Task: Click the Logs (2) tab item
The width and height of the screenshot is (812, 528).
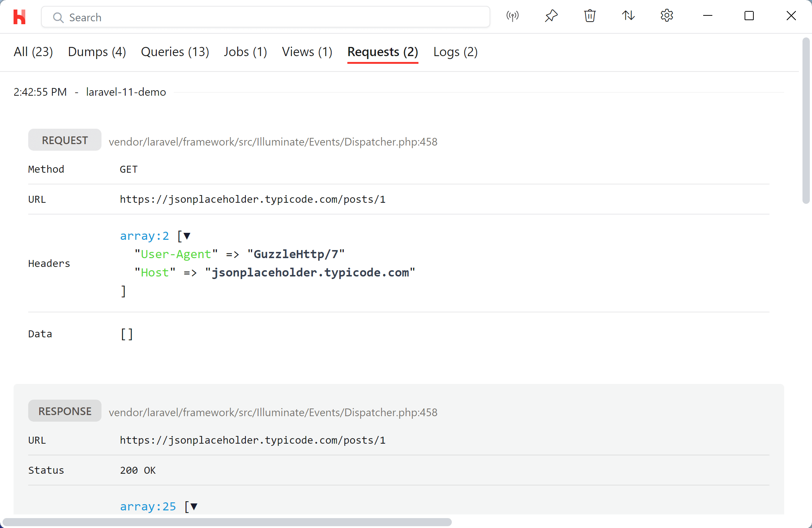Action: pyautogui.click(x=456, y=51)
